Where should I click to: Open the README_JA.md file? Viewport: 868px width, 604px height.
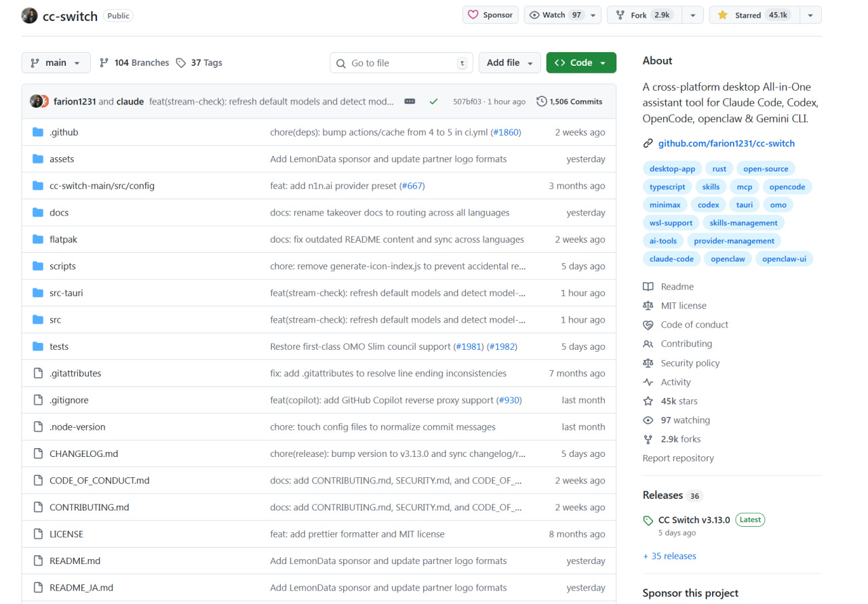tap(81, 588)
